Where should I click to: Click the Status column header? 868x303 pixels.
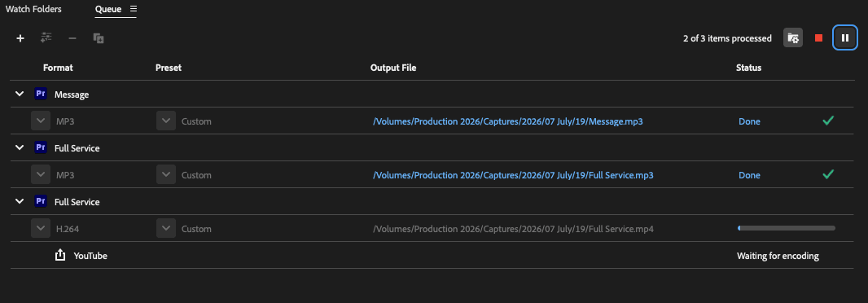(748, 68)
